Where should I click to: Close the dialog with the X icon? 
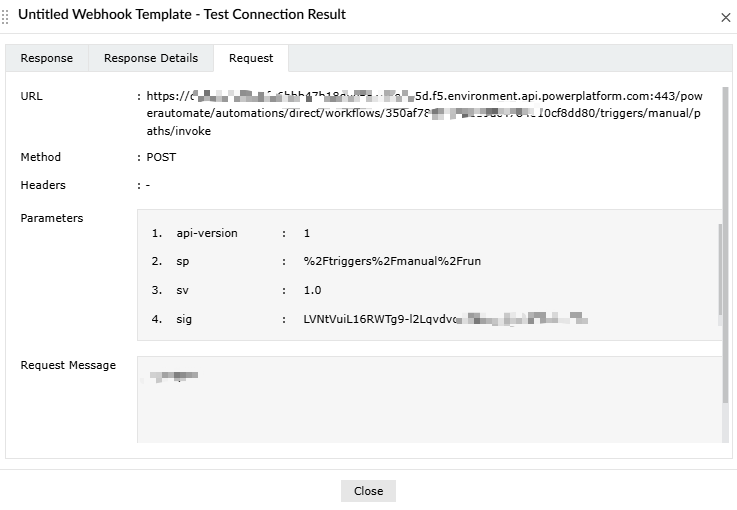point(725,17)
